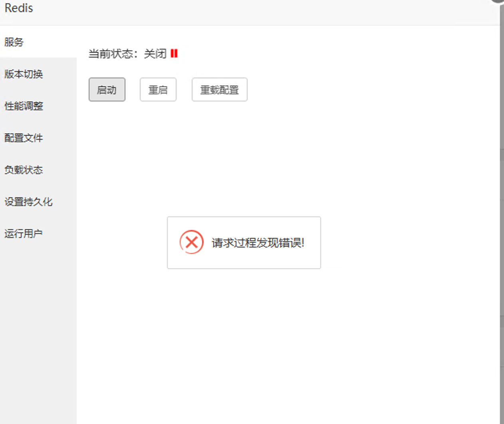The image size is (504, 424).
Task: Switch to the 运行用户 tab
Action: [23, 233]
